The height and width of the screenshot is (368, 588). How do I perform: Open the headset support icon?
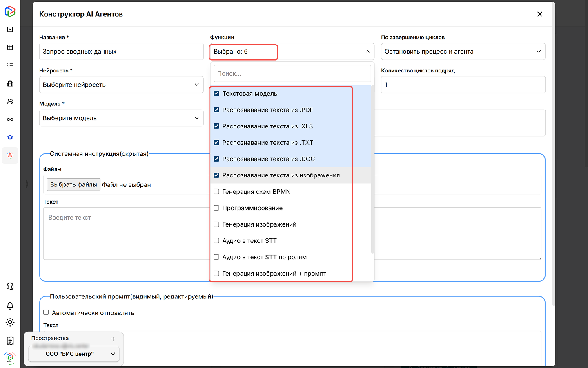pos(10,286)
